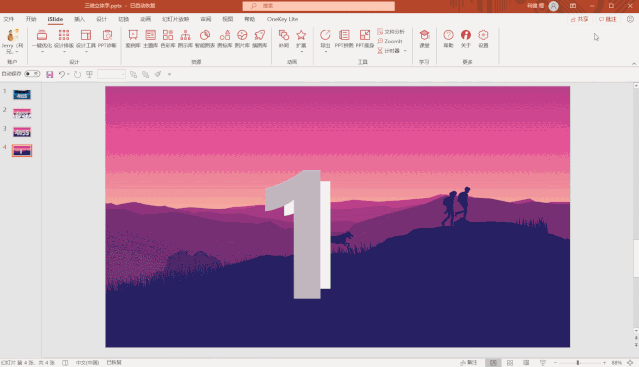Click the redo icon in quick access toolbar
This screenshot has height=367, width=639.
(x=77, y=74)
